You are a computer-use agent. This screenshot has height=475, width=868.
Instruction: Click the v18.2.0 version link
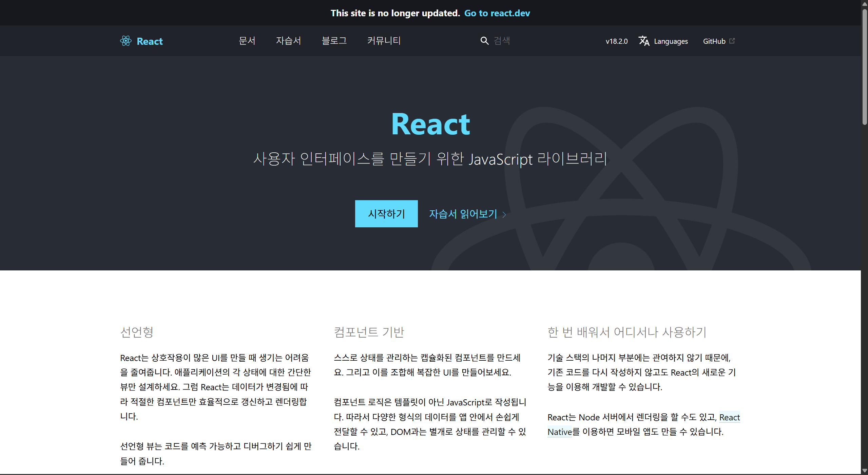pyautogui.click(x=616, y=41)
